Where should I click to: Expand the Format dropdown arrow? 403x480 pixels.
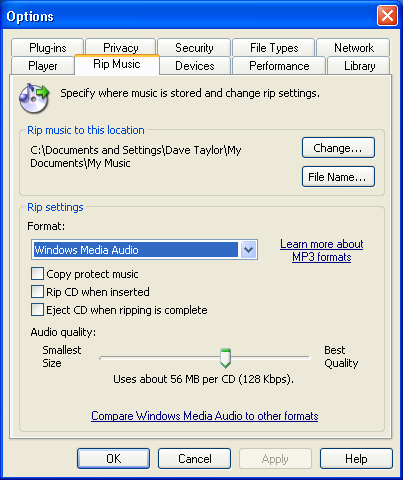[248, 250]
